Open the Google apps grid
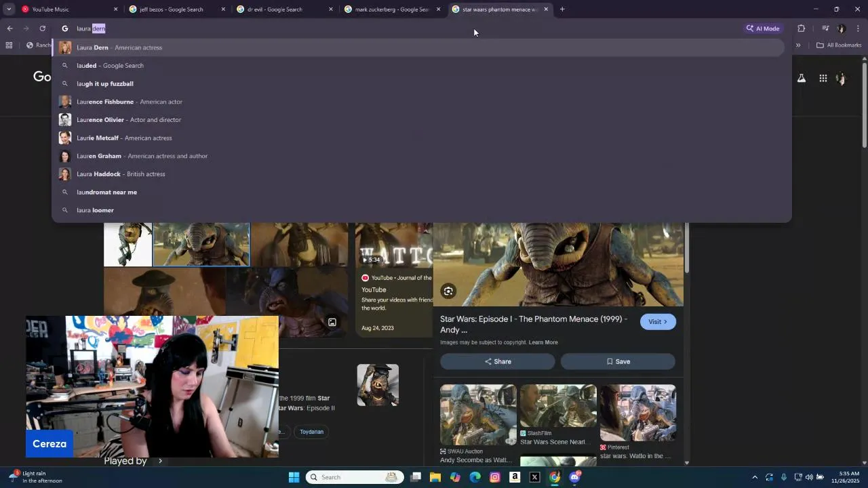Viewport: 868px width, 488px height. (x=823, y=78)
